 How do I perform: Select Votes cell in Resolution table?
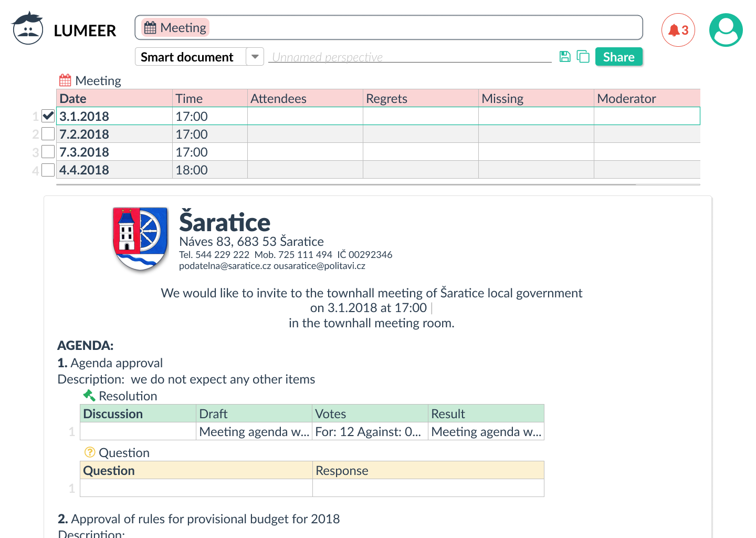pyautogui.click(x=370, y=431)
